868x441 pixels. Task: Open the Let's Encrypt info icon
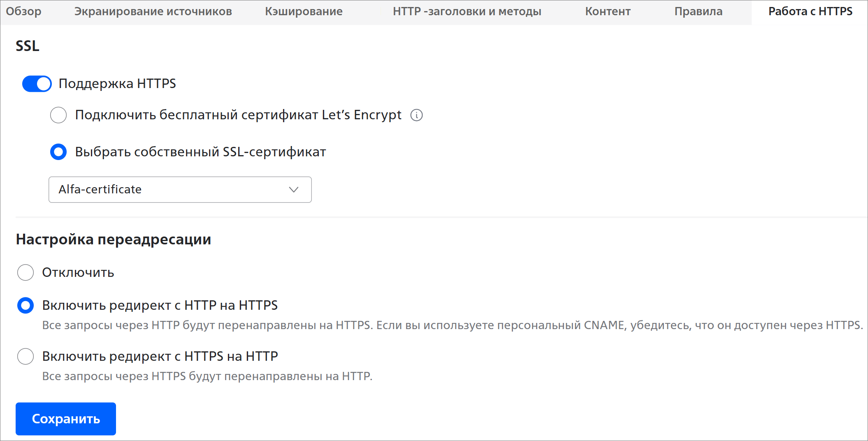click(416, 115)
